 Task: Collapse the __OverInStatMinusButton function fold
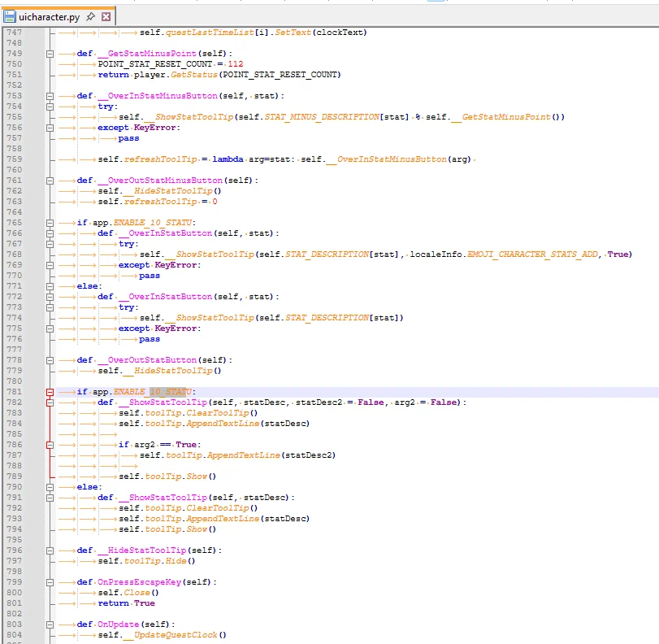(x=50, y=96)
